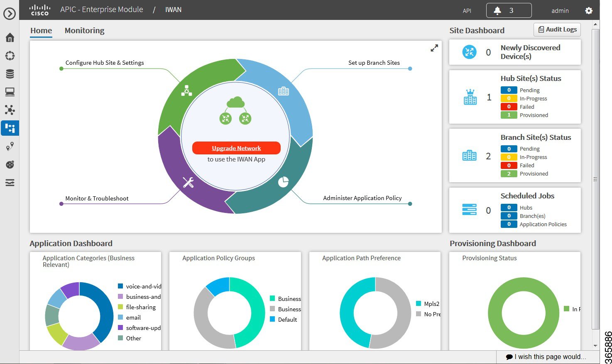Open the admin user menu
Screen dimensions: 612x364
560,11
